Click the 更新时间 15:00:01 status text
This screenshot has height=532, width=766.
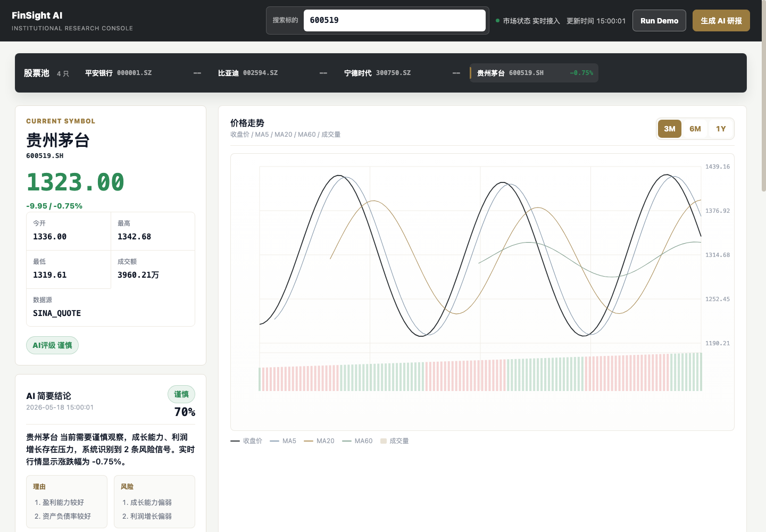point(596,21)
